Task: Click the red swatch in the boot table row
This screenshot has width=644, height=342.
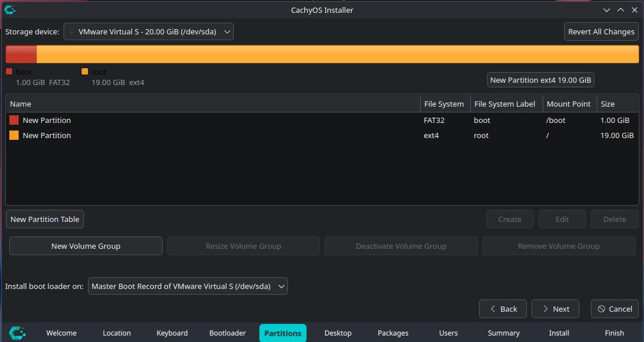Action: (x=14, y=120)
